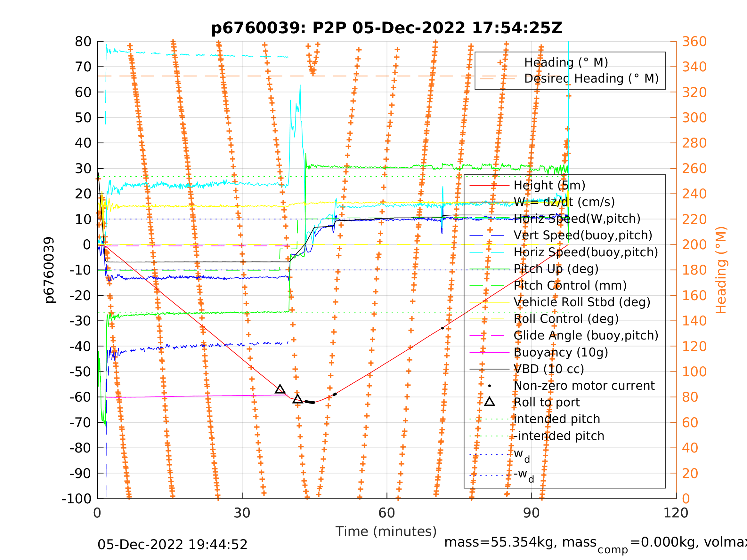This screenshot has width=747, height=560.
Task: Click x-axis tick label '90'
Action: click(x=531, y=513)
